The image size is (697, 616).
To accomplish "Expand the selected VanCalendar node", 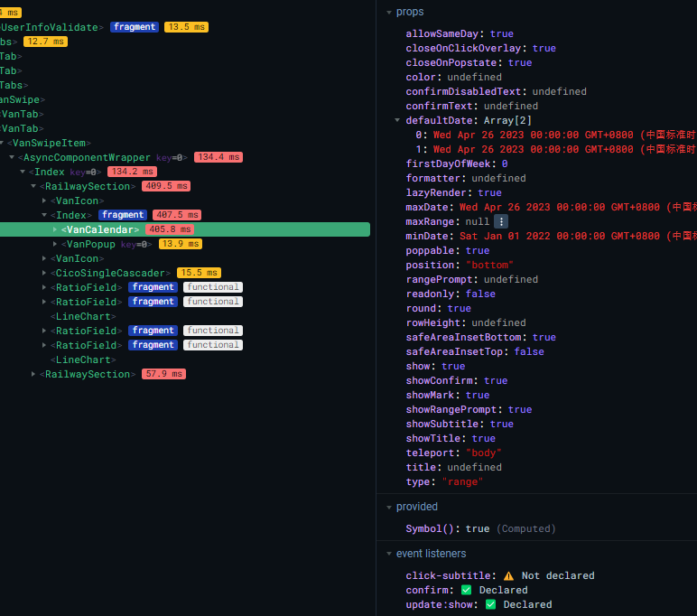I will click(55, 229).
